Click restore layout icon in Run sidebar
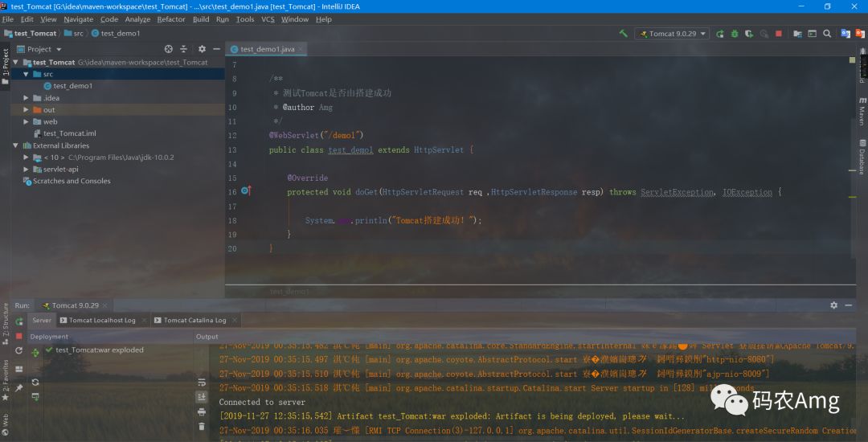The height and width of the screenshot is (442, 868). [x=19, y=369]
